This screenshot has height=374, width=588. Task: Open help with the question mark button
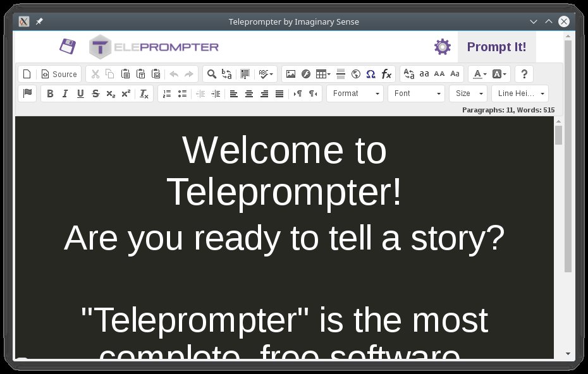[524, 74]
